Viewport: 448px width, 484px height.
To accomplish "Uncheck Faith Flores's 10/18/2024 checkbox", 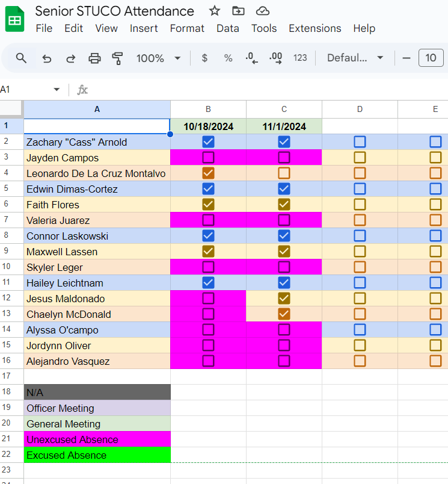I will [x=208, y=204].
